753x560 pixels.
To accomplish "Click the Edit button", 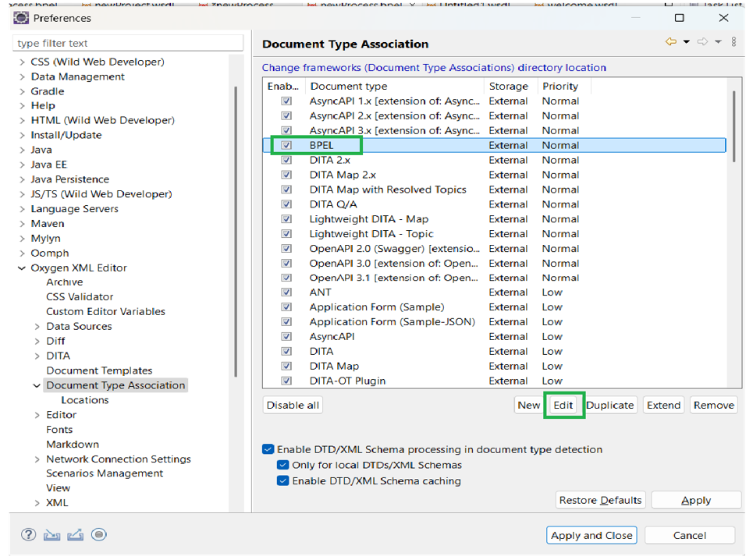I will pos(563,405).
